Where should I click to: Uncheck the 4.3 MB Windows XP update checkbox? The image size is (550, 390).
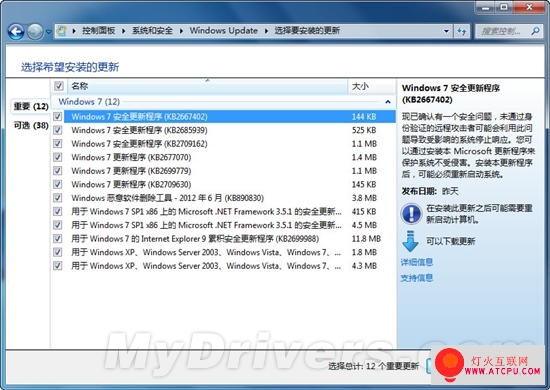[58, 266]
